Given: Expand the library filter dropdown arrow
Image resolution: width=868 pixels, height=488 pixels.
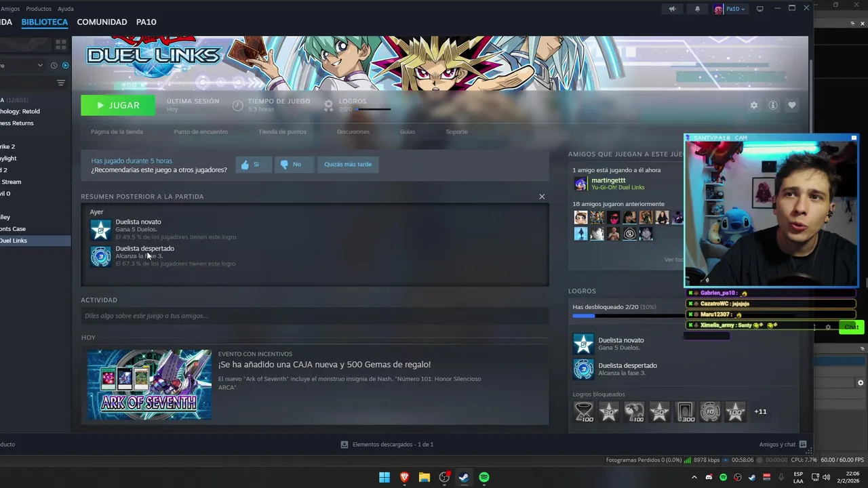Looking at the screenshot, I should point(41,65).
